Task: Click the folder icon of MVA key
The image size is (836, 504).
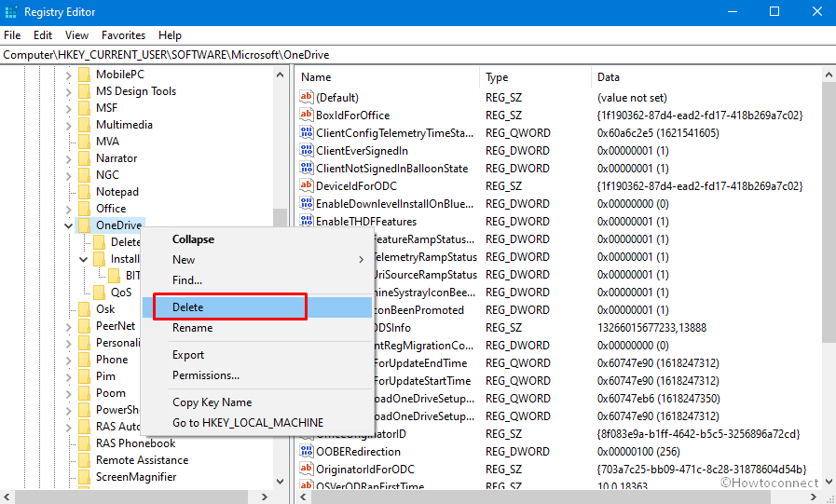Action: (x=84, y=142)
